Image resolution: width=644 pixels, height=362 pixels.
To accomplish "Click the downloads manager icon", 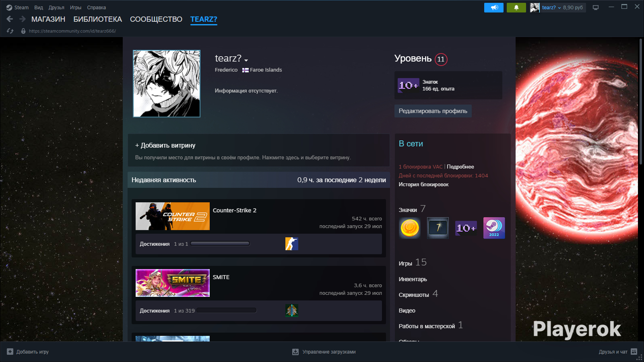I will [295, 352].
